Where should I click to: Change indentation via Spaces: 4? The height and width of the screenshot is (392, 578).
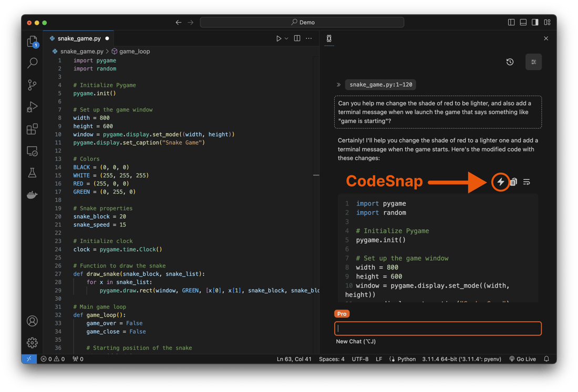(332, 359)
